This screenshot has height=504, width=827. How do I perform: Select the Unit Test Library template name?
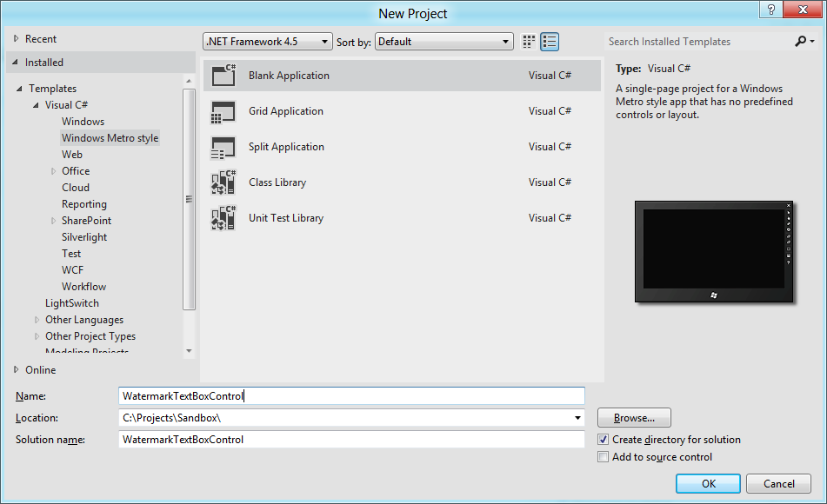tap(286, 218)
